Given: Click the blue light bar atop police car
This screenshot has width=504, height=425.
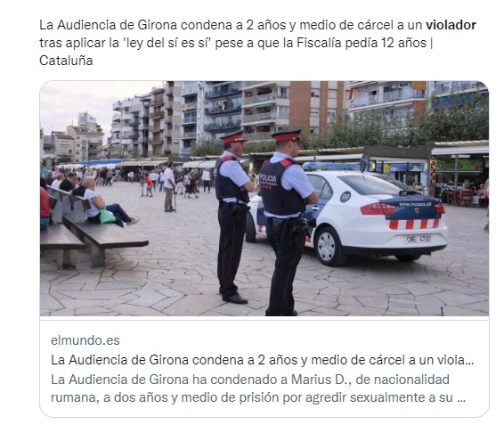Looking at the screenshot, I should [x=331, y=167].
